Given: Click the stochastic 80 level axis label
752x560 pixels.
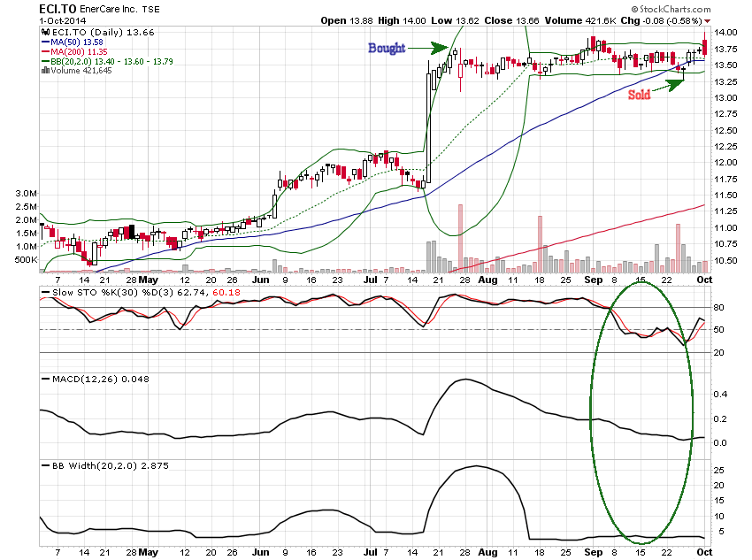Looking at the screenshot, I should tap(719, 307).
